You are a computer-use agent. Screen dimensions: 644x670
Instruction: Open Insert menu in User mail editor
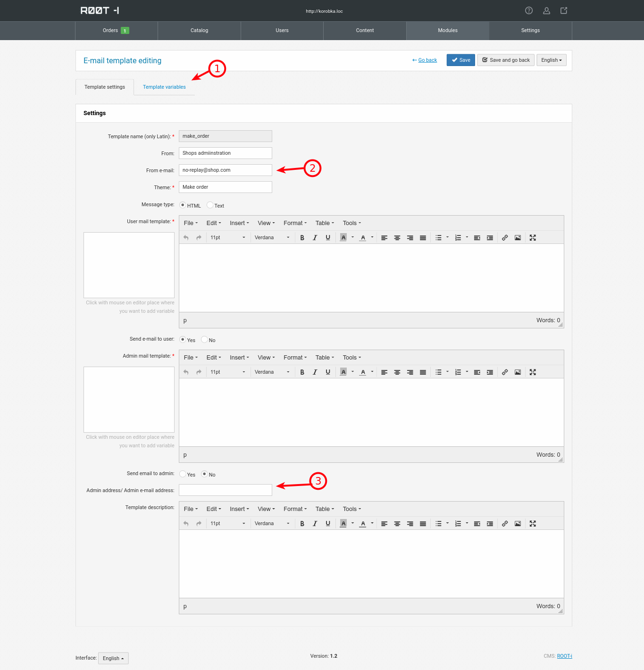pyautogui.click(x=239, y=223)
